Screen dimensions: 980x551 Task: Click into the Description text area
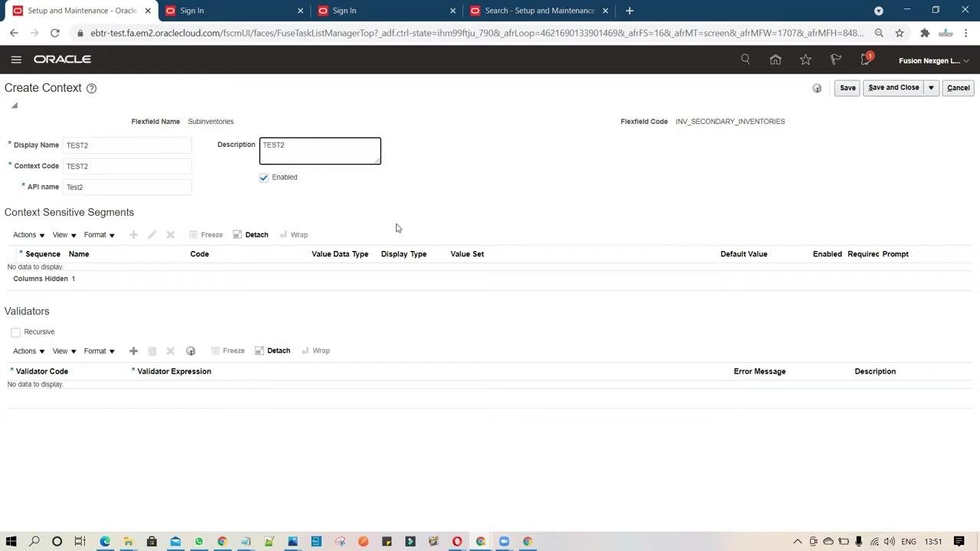point(320,151)
